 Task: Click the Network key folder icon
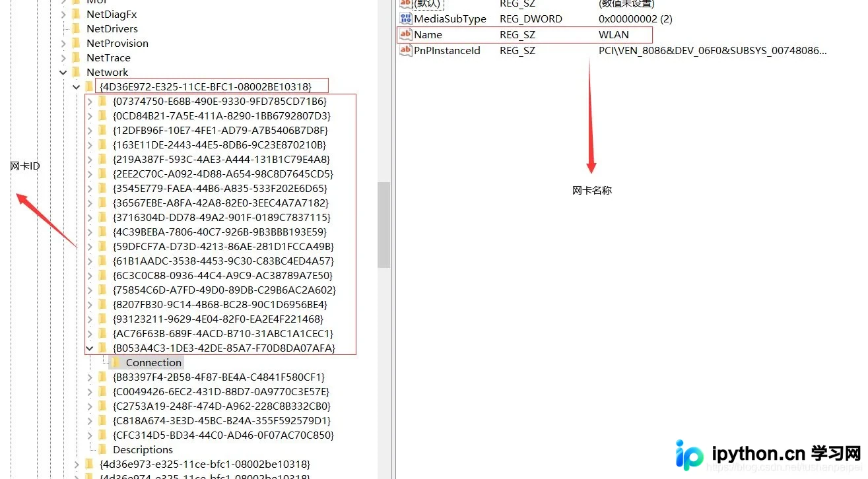click(x=76, y=72)
